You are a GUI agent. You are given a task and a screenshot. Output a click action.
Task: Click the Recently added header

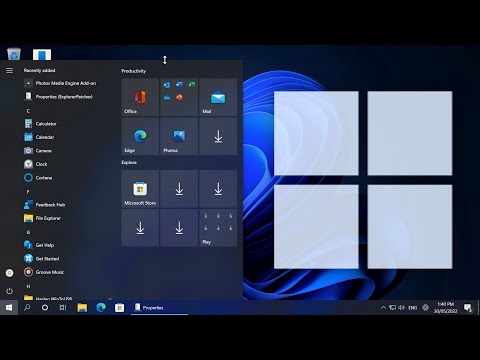[x=39, y=70]
